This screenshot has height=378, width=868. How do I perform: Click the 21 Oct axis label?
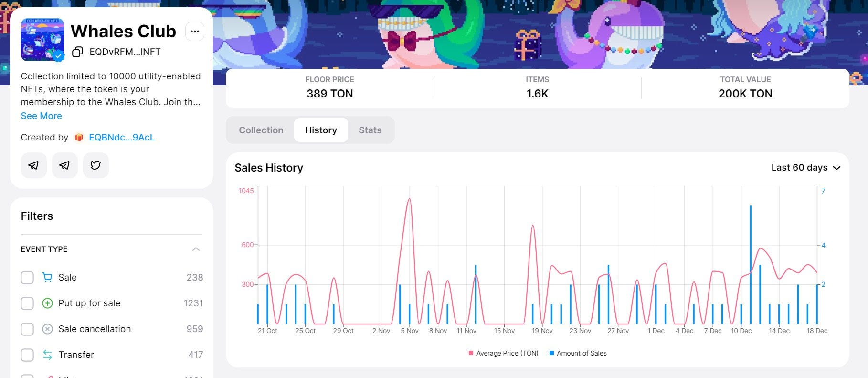(267, 331)
